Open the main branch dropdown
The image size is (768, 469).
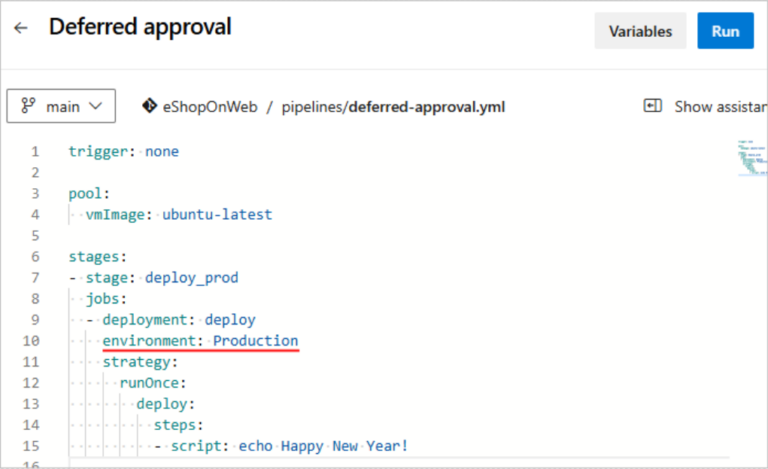click(61, 106)
